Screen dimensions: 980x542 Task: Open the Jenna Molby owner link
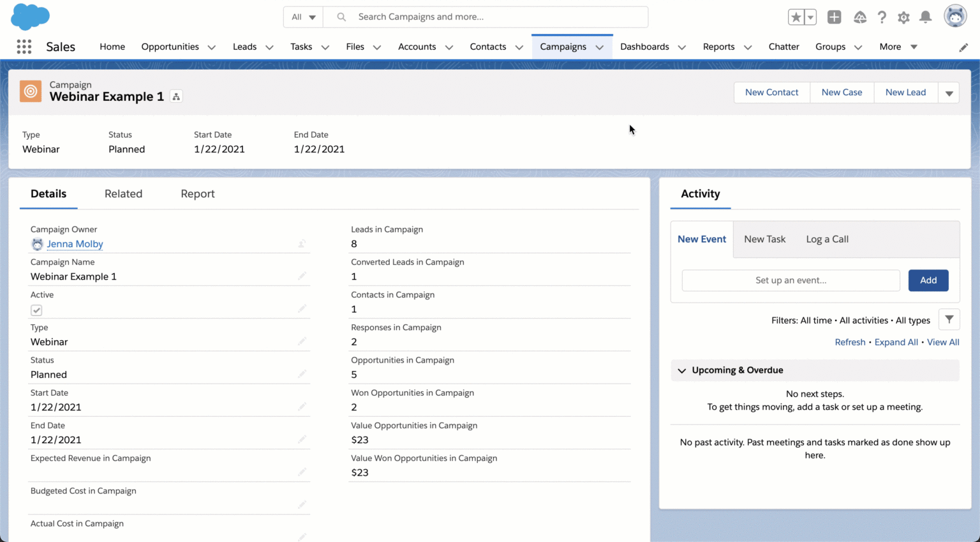point(75,244)
